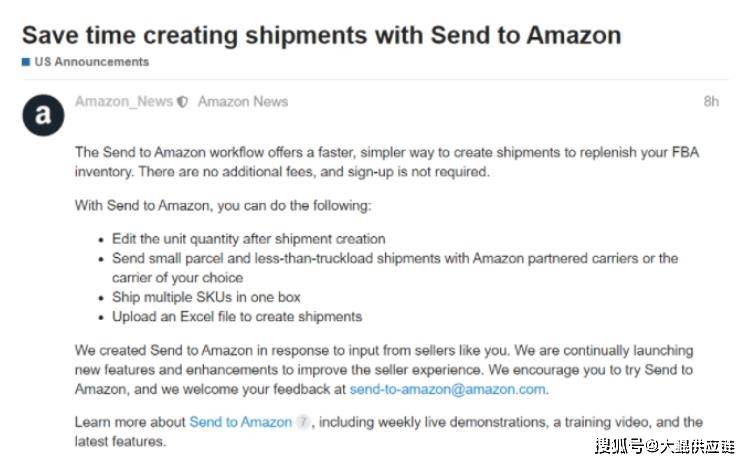Open the Send to Amazon learn-more link

point(240,422)
